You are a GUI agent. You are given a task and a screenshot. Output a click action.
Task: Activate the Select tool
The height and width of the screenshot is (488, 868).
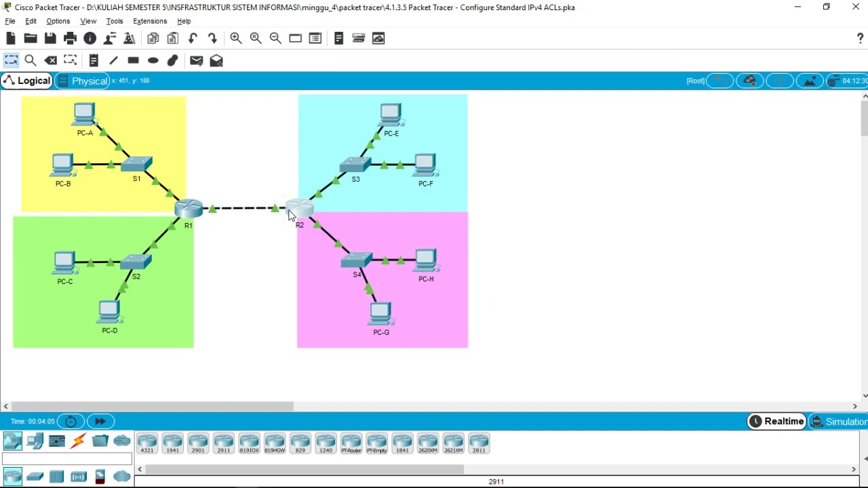coord(11,60)
